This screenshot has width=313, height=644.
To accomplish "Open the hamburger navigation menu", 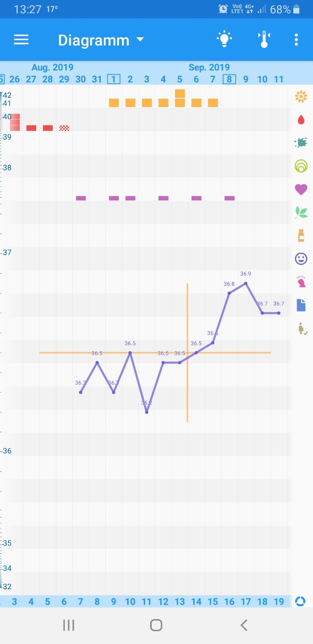I will [x=21, y=39].
